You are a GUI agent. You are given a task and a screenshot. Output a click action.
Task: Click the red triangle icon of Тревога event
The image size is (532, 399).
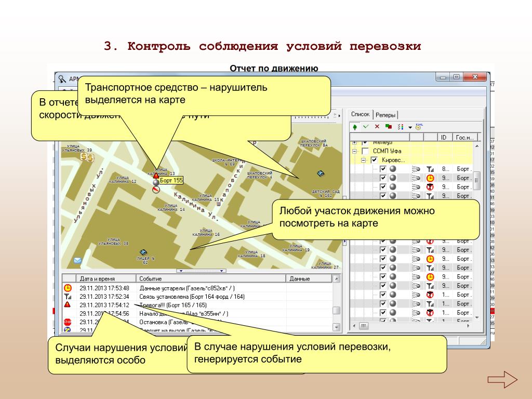(x=68, y=304)
